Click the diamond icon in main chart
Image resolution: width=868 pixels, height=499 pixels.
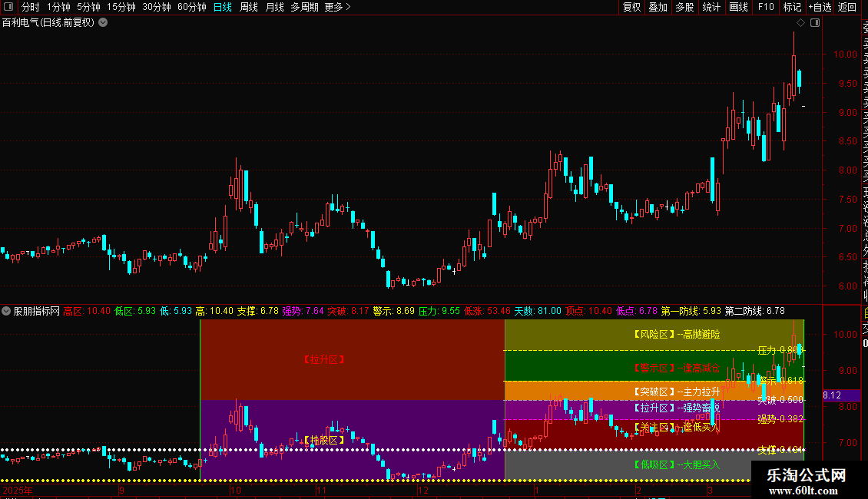pos(800,23)
